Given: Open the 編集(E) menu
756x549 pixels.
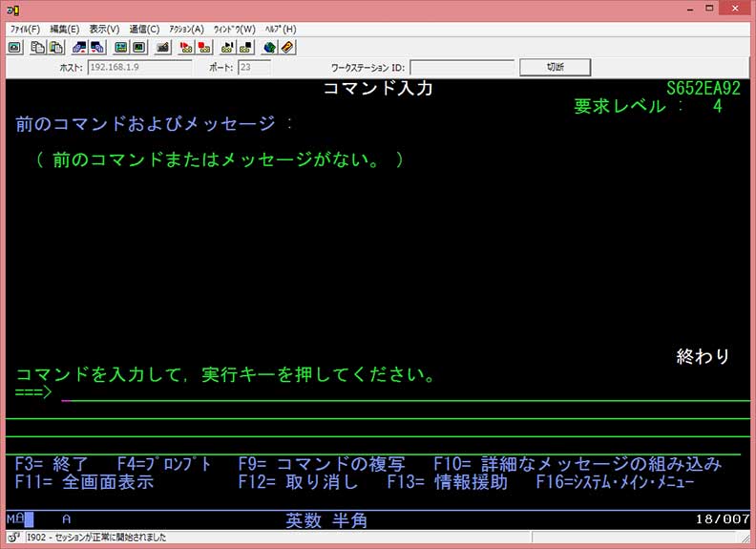Looking at the screenshot, I should (x=66, y=29).
